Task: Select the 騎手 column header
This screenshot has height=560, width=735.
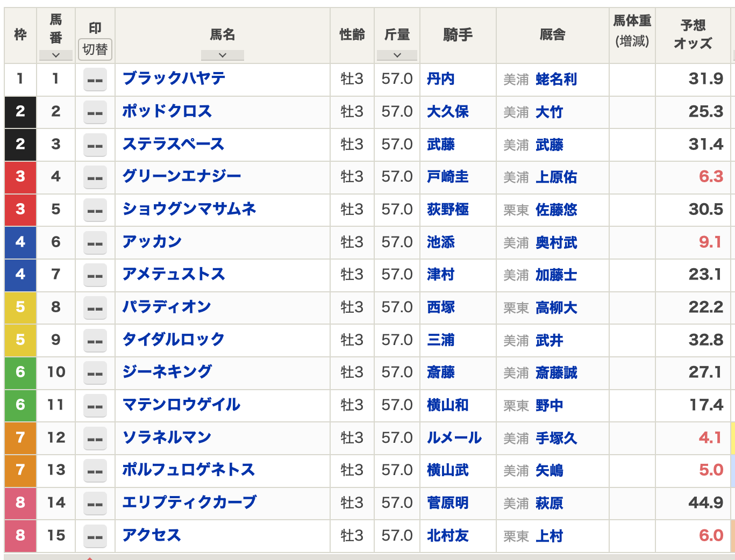Action: [458, 34]
